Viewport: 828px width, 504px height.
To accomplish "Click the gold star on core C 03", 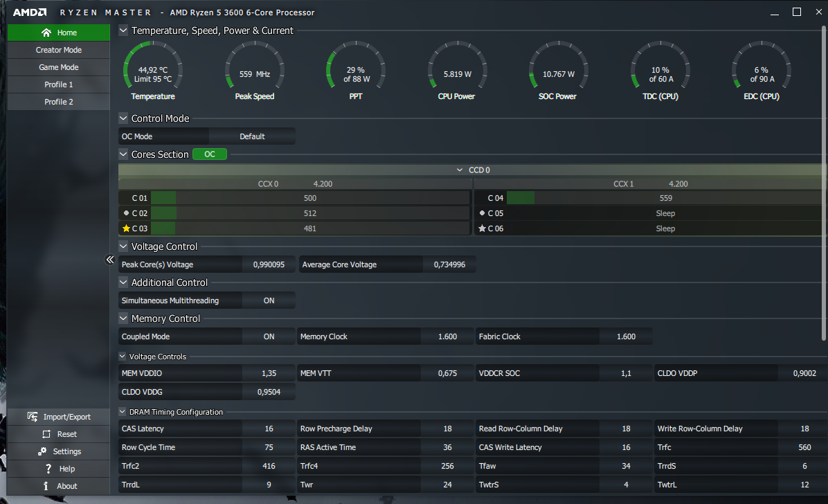I will [x=126, y=228].
